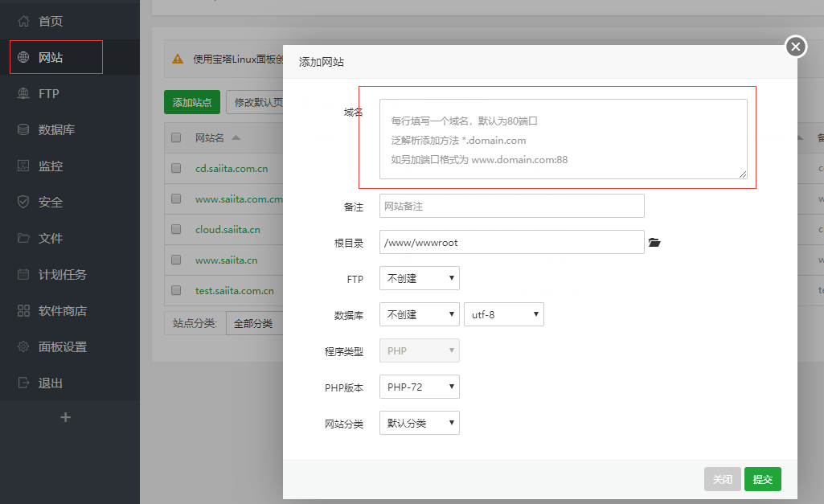Open the utf-8 database encoding dropdown
This screenshot has width=824, height=504.
point(503,314)
